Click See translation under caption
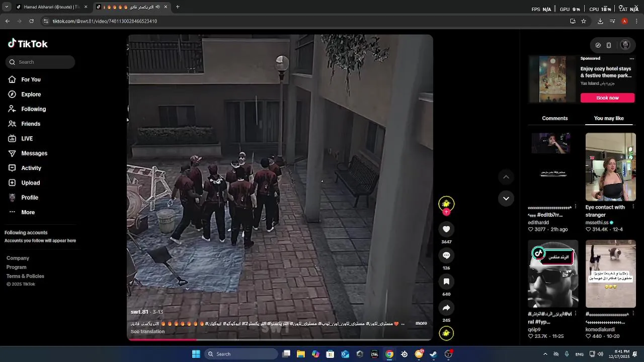Screen dimensions: 644x362 pyautogui.click(x=147, y=332)
